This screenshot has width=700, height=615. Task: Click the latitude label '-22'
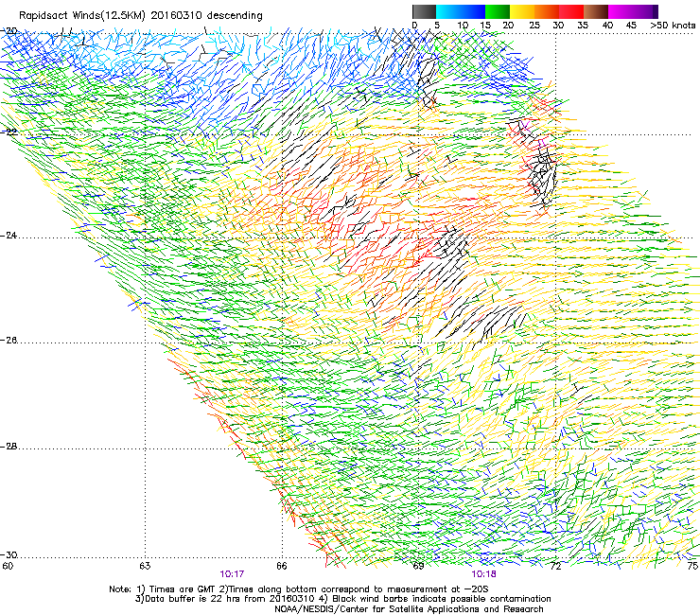[9, 132]
